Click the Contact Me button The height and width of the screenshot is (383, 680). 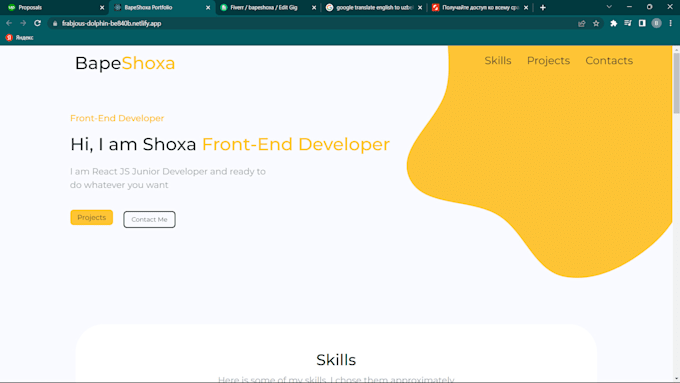[149, 219]
